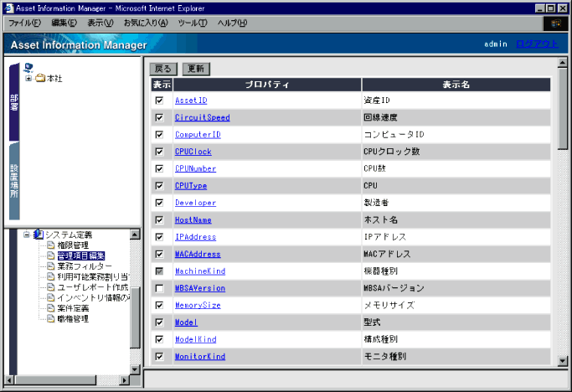The height and width of the screenshot is (392, 572).
Task: Switch to the 部署 vertical tab
Action: pyautogui.click(x=14, y=102)
